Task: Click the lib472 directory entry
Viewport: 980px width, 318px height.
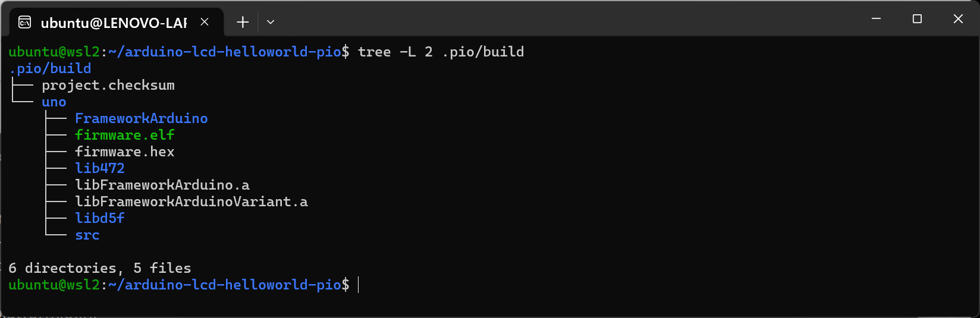Action: [99, 168]
